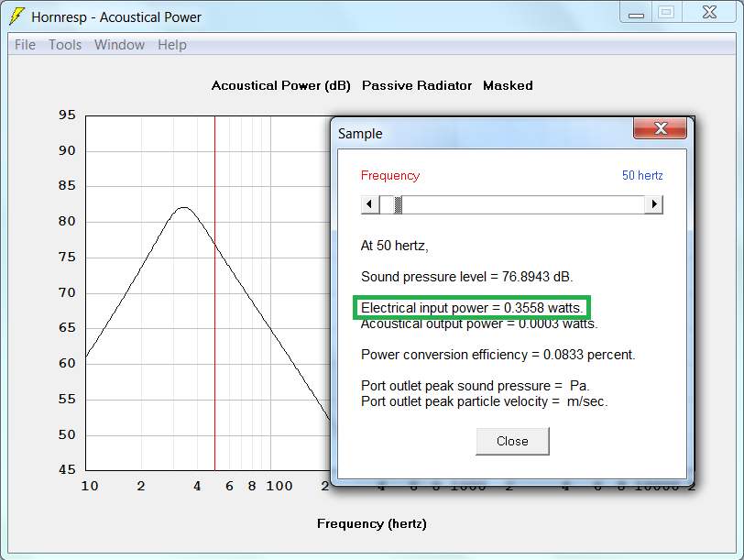Viewport: 744px width, 560px height.
Task: Click the red 'Frequency' label
Action: click(390, 176)
